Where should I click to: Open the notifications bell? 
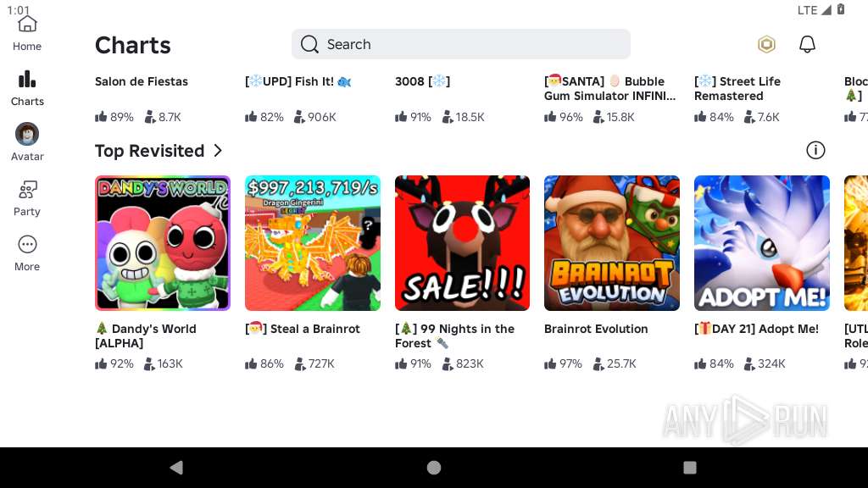808,45
